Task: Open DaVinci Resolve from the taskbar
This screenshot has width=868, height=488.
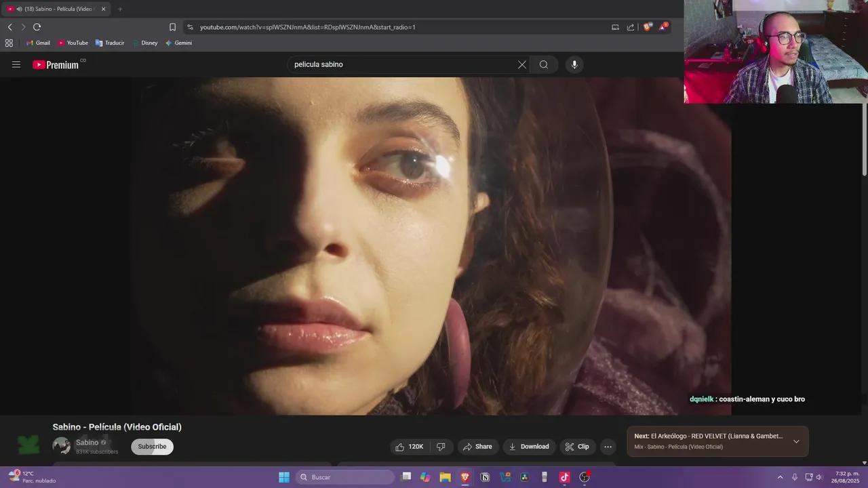Action: pos(524,477)
